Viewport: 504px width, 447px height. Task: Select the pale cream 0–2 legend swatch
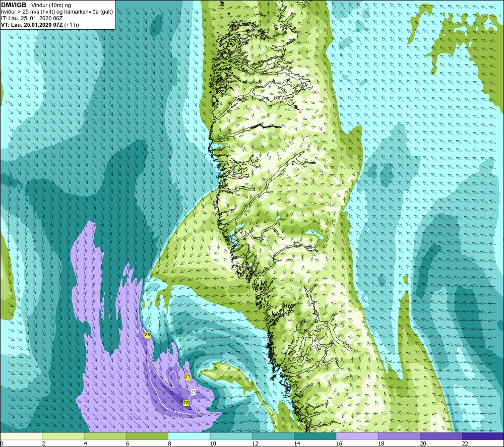(x=21, y=436)
